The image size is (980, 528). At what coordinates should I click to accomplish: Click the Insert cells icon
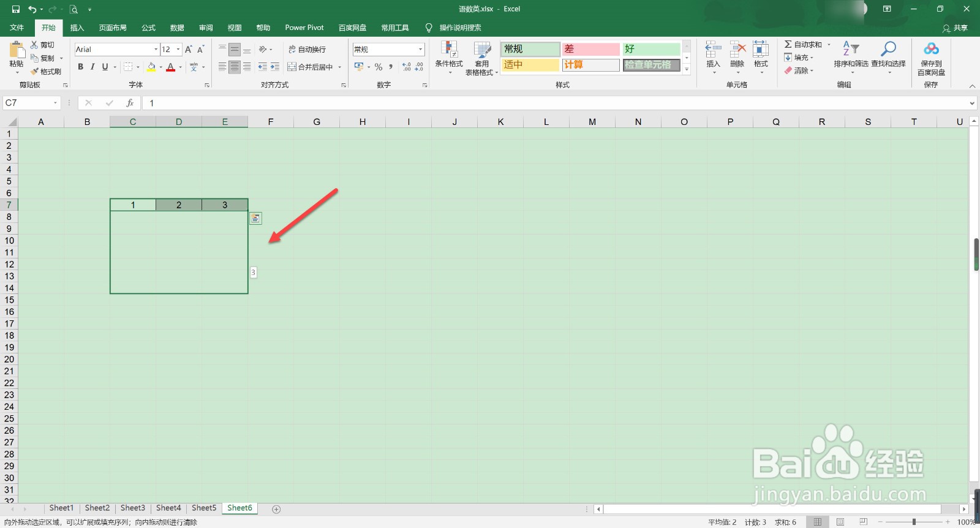(x=713, y=50)
